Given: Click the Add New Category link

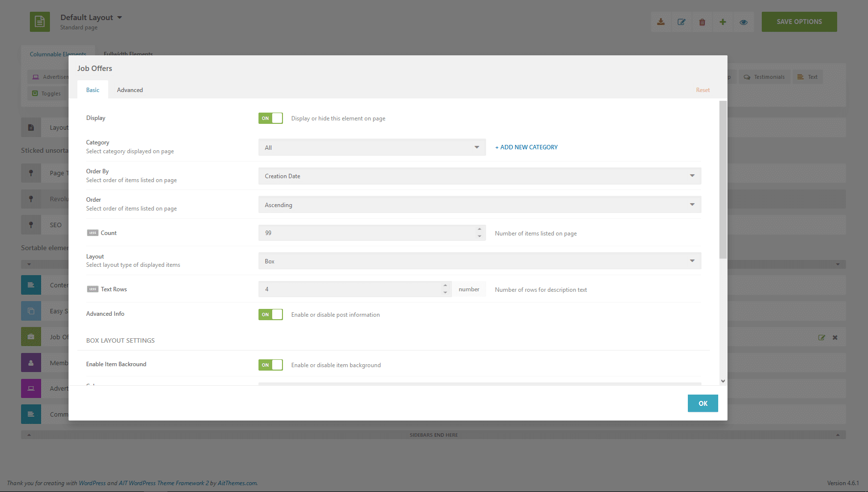Looking at the screenshot, I should point(526,147).
